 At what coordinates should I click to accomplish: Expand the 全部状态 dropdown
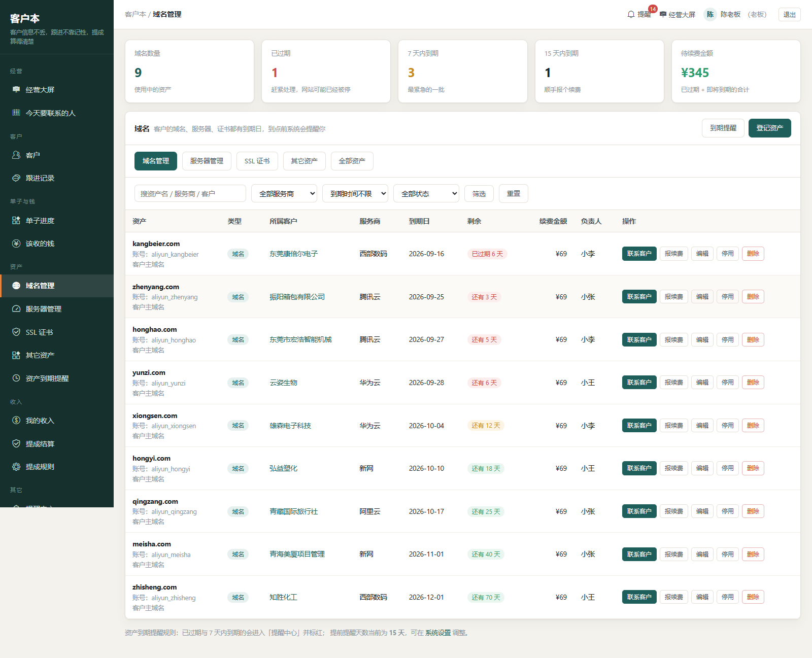(x=426, y=193)
